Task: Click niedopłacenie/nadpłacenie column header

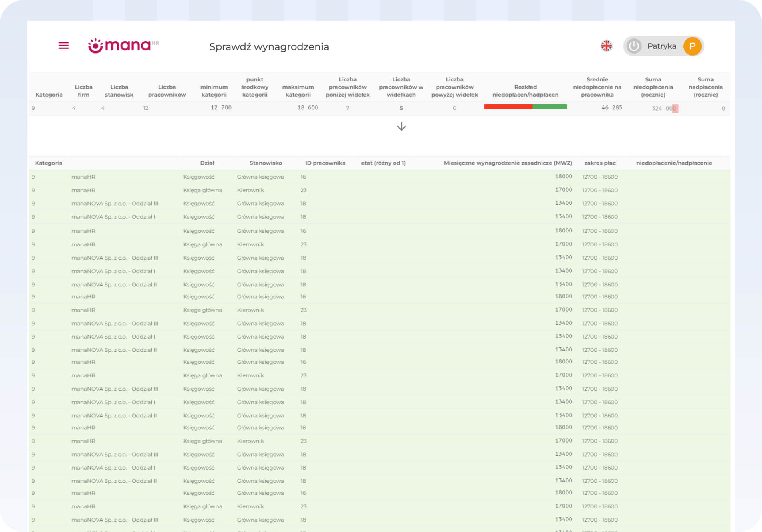Action: (x=674, y=163)
